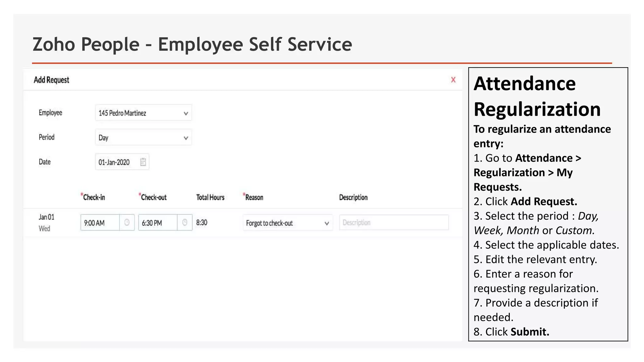Click the Employee field label
Screen dimensions: 644x362
[50, 112]
